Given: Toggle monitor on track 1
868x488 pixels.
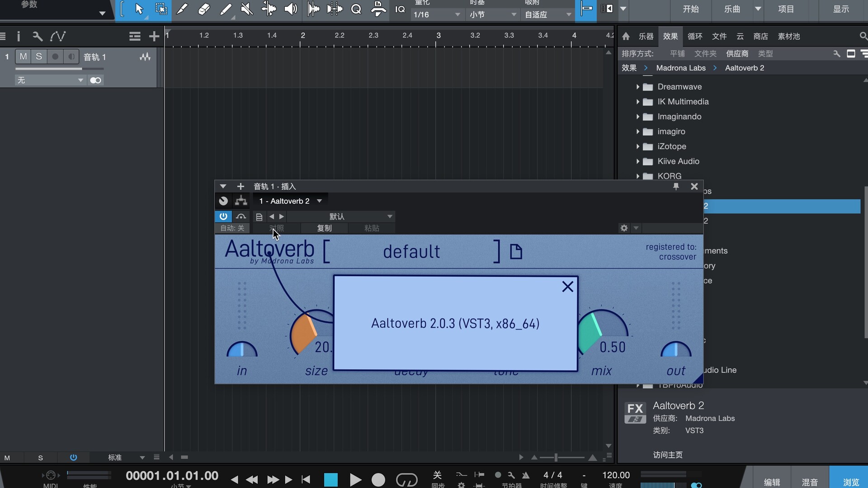Looking at the screenshot, I should pos(71,56).
